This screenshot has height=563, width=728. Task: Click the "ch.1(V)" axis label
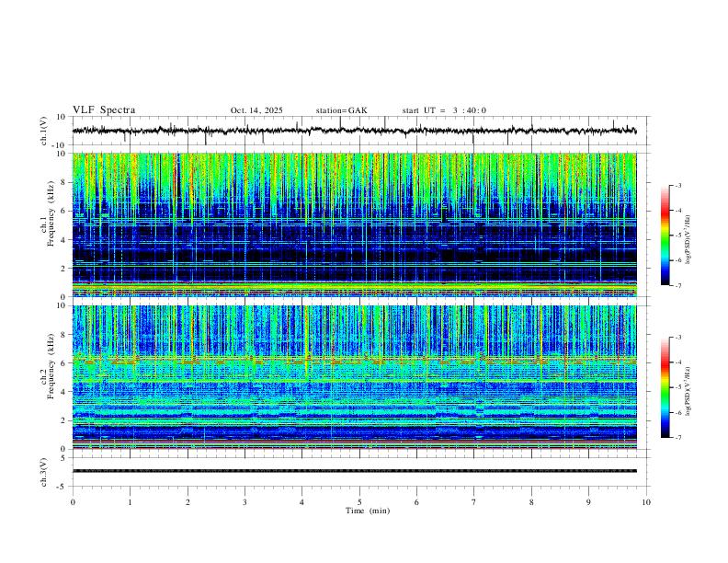tap(43, 131)
